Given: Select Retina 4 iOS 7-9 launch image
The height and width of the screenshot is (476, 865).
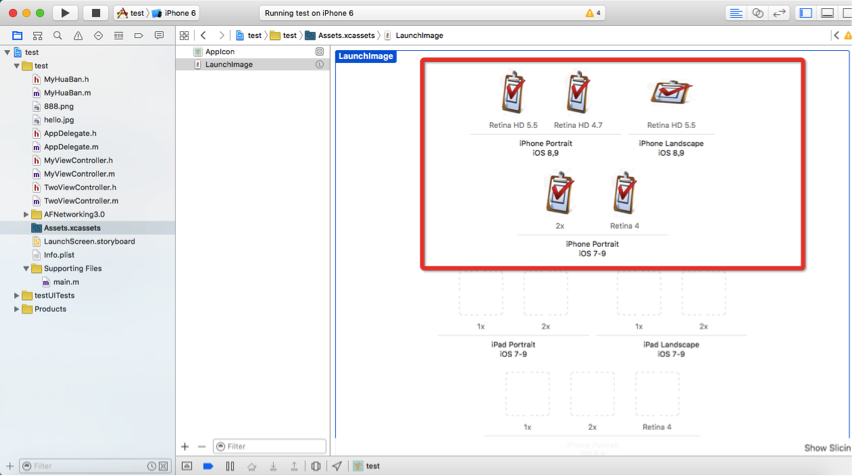Looking at the screenshot, I should coord(624,193).
